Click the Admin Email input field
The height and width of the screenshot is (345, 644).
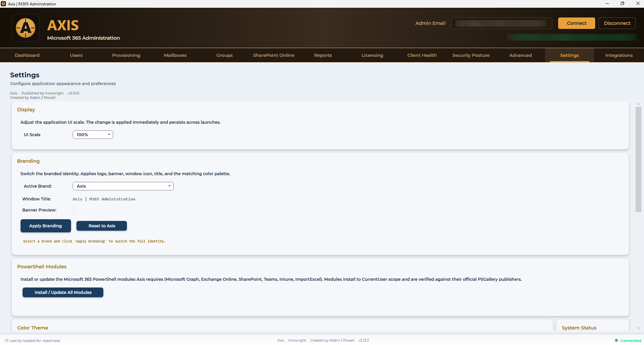click(x=502, y=23)
